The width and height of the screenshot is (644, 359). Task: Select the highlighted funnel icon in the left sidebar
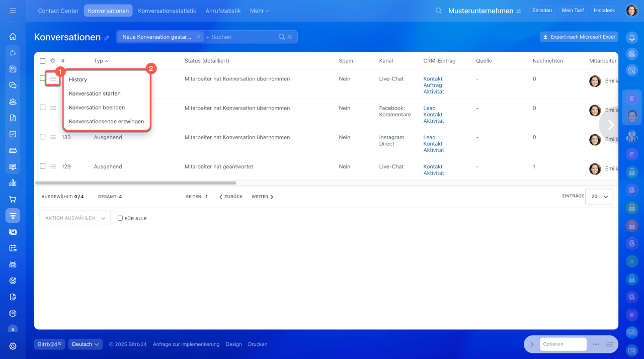pos(13,216)
